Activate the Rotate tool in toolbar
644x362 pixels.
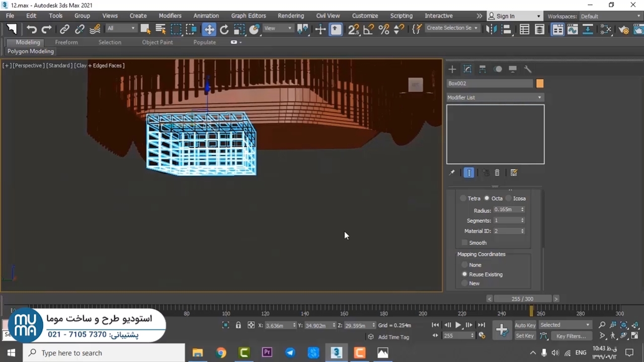[x=224, y=29]
